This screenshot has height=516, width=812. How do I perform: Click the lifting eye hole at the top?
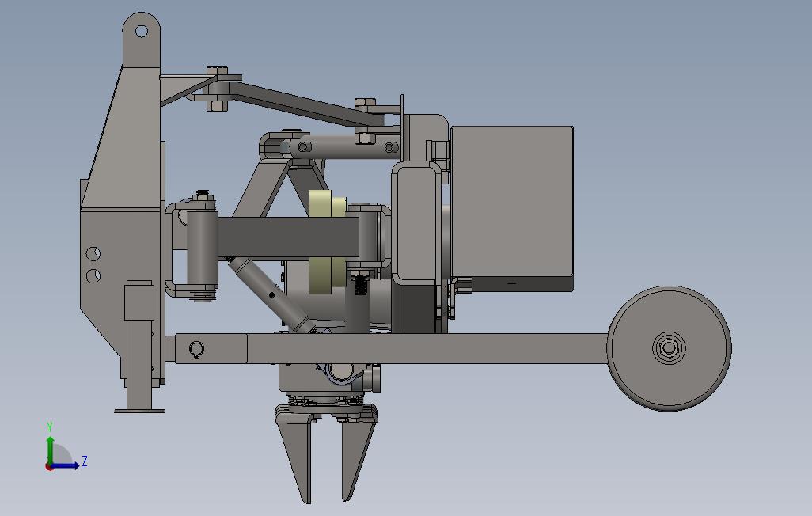142,32
